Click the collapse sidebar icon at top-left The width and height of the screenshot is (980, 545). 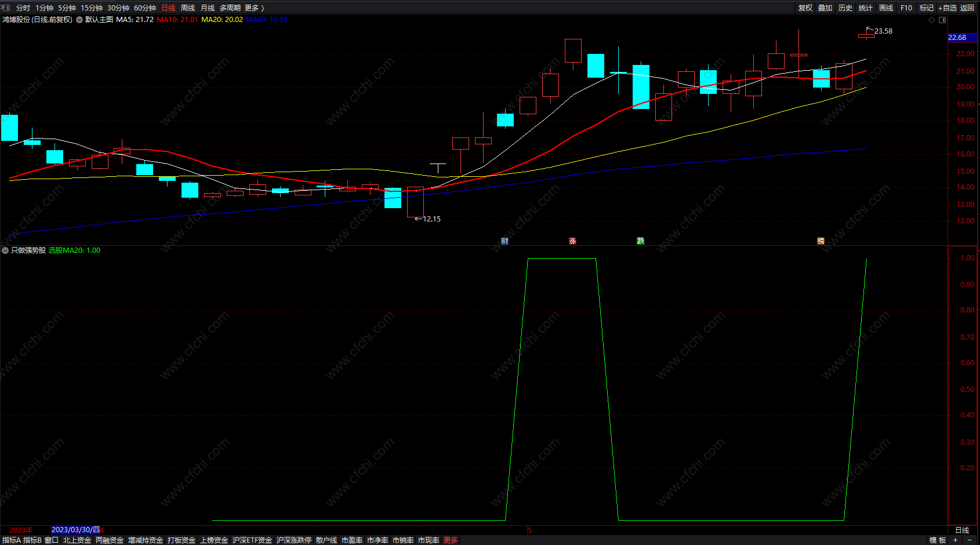coord(6,8)
